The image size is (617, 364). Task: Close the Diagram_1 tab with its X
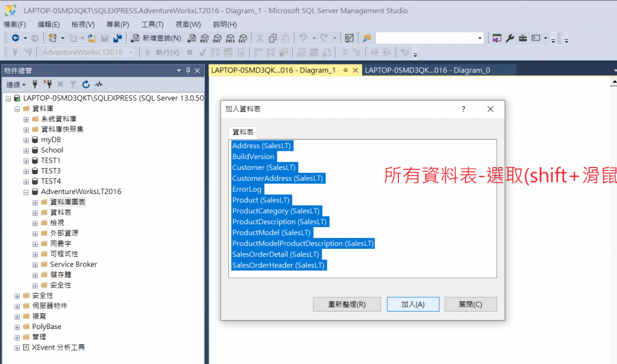[x=355, y=70]
